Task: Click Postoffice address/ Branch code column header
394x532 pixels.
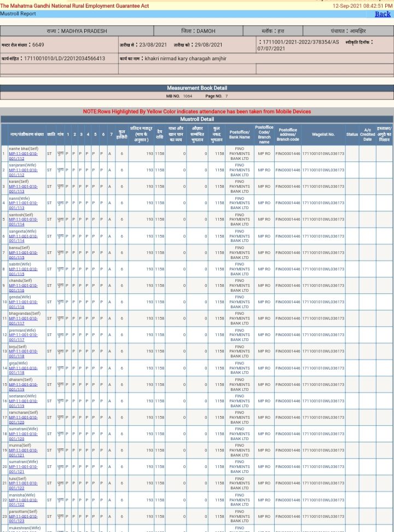Action: click(288, 134)
